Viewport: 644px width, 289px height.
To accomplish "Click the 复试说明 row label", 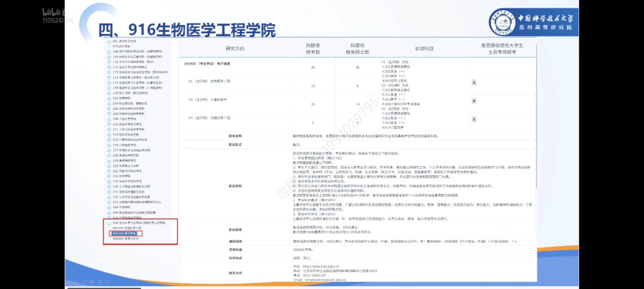I will click(235, 186).
